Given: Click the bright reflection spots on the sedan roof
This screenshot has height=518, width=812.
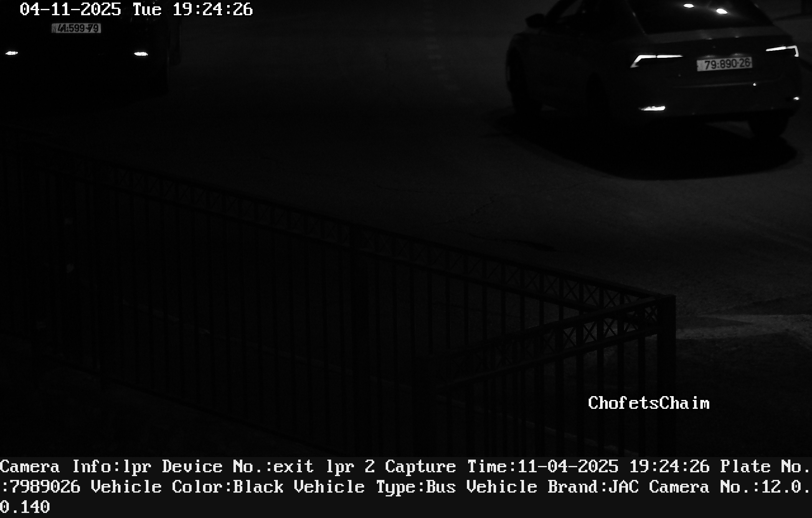Looking at the screenshot, I should pos(705,9).
